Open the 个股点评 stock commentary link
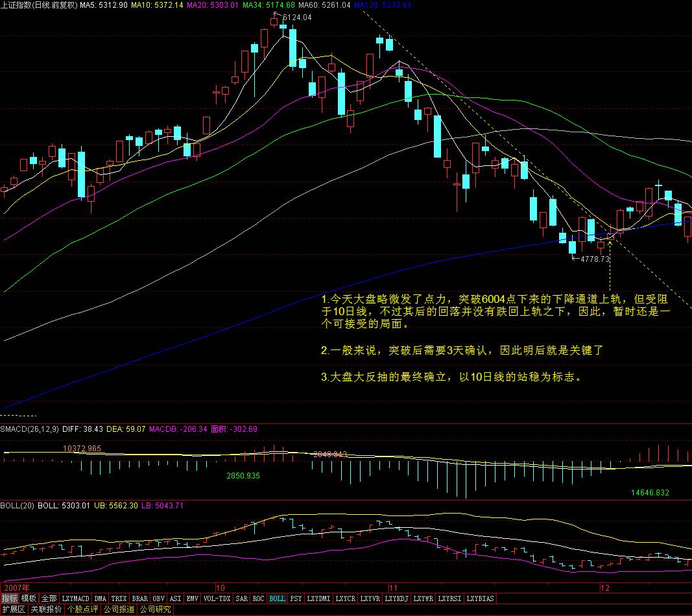The width and height of the screenshot is (692, 616). 83,610
